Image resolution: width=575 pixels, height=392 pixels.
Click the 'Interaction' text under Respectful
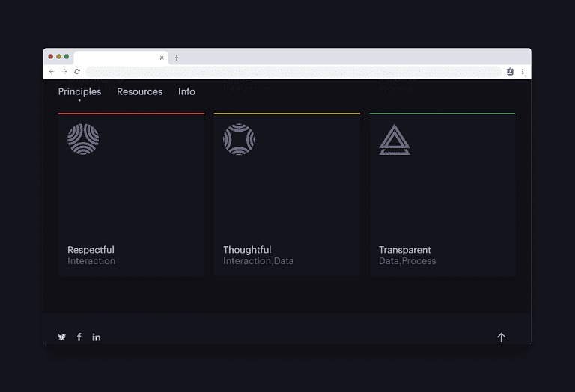click(x=91, y=261)
